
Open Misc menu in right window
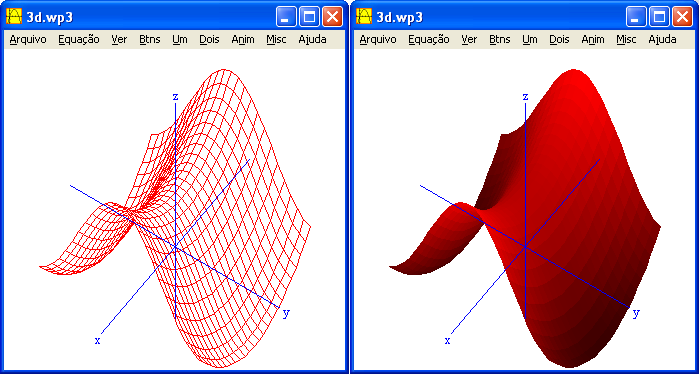(x=626, y=40)
